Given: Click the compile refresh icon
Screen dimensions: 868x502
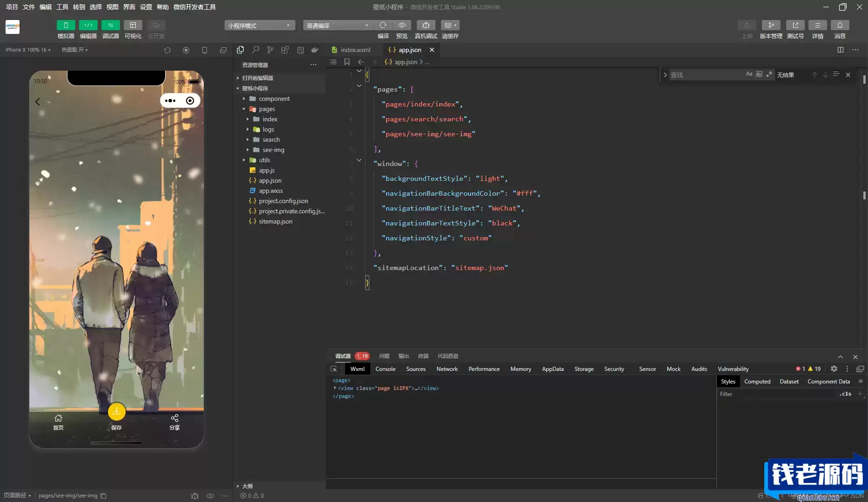Looking at the screenshot, I should [x=383, y=25].
